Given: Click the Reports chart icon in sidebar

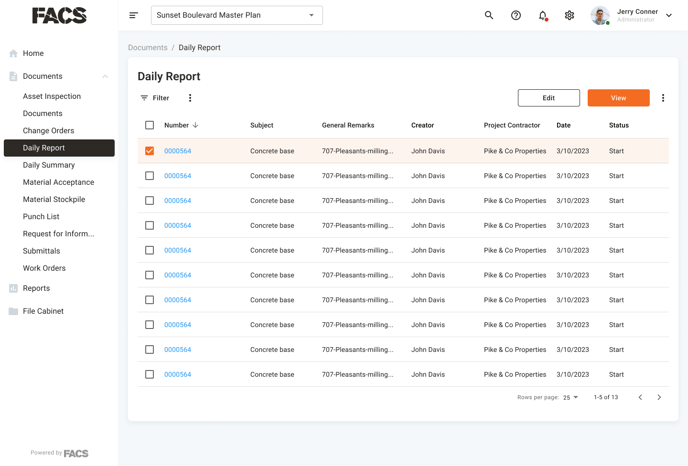Looking at the screenshot, I should pyautogui.click(x=13, y=288).
